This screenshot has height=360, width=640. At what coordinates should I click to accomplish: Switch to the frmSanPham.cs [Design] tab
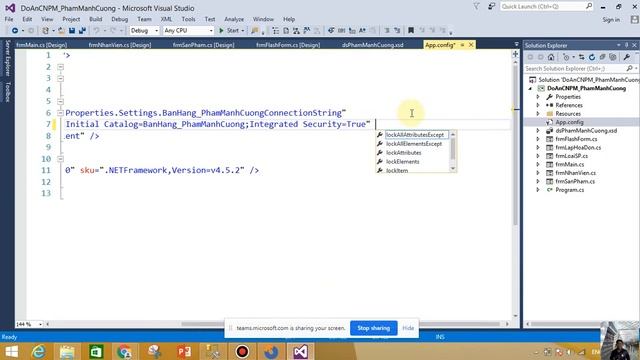(x=203, y=45)
